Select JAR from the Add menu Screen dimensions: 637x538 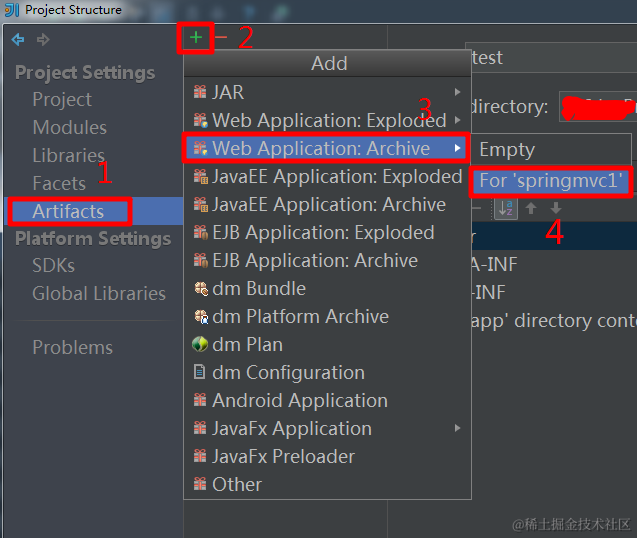[x=327, y=92]
